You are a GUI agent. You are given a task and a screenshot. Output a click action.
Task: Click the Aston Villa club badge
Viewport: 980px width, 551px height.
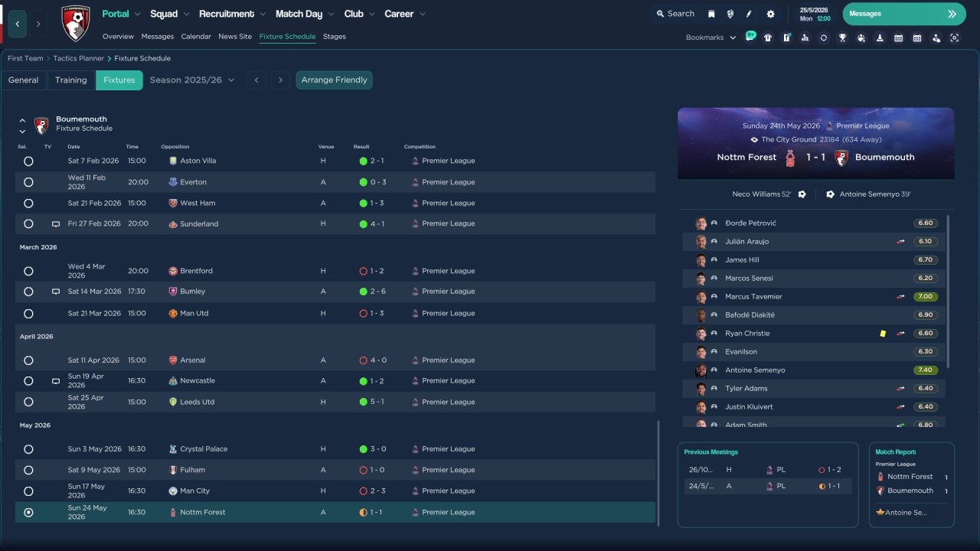point(173,161)
